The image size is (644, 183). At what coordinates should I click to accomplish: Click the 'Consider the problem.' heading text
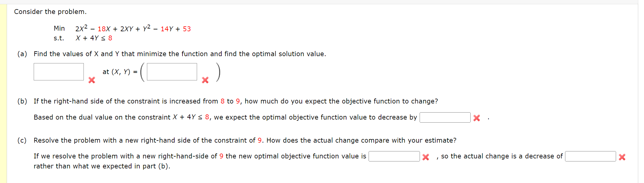pyautogui.click(x=50, y=12)
